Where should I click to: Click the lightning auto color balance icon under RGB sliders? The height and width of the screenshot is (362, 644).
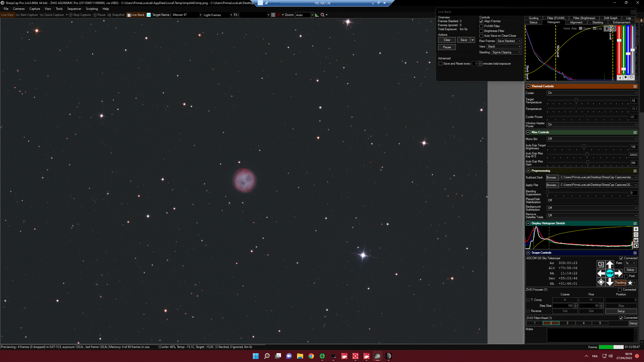click(x=620, y=78)
